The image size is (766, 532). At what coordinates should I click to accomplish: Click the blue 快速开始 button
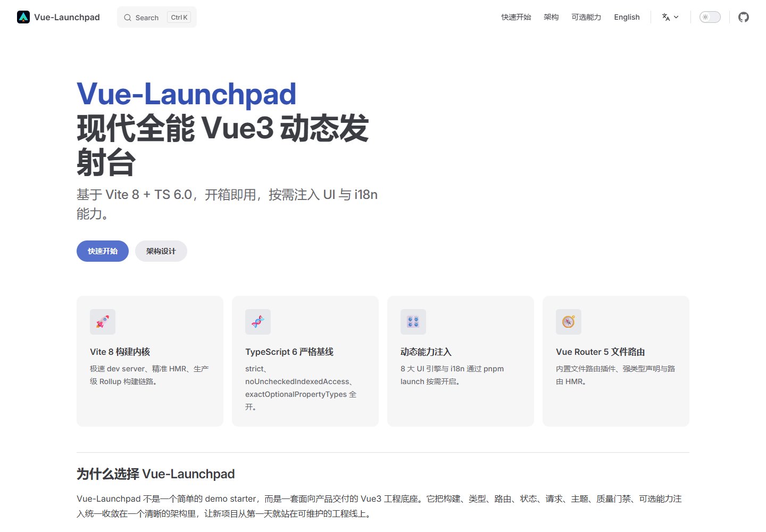coord(103,251)
